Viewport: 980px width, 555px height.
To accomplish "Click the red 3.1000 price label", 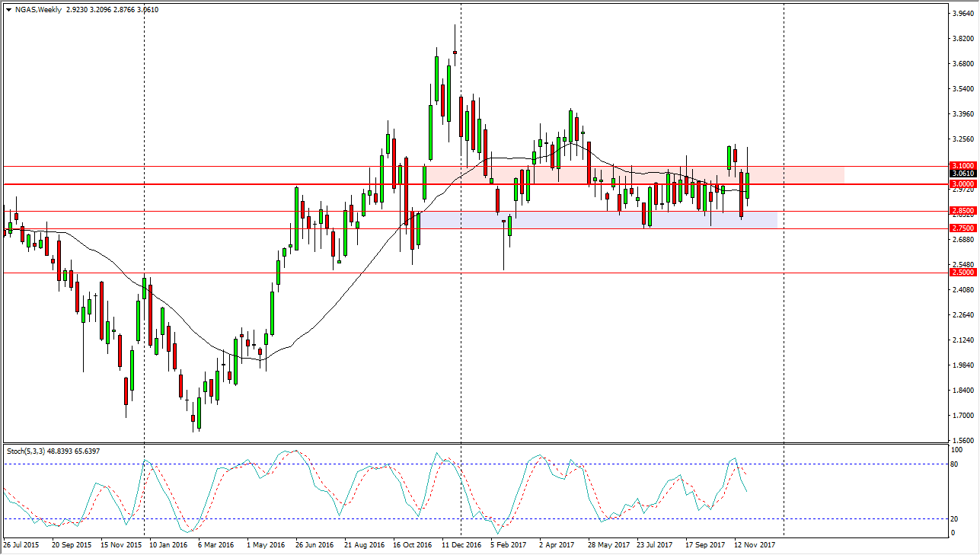I will (x=962, y=165).
